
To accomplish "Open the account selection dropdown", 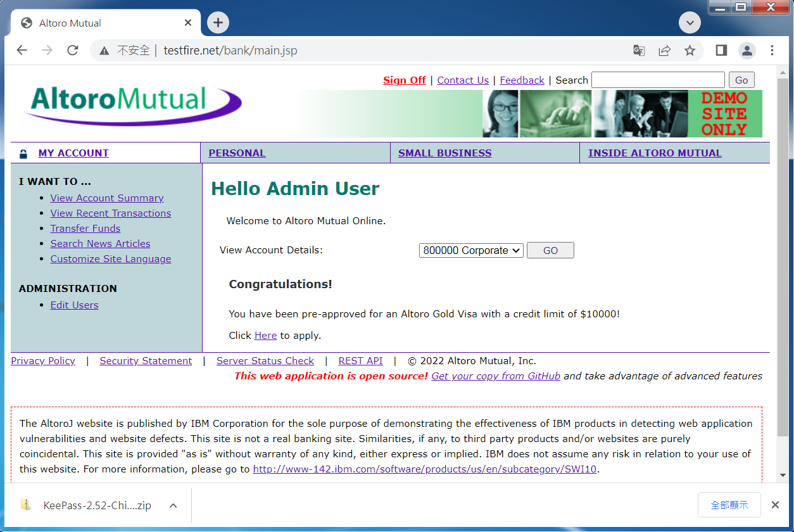I will coord(471,250).
